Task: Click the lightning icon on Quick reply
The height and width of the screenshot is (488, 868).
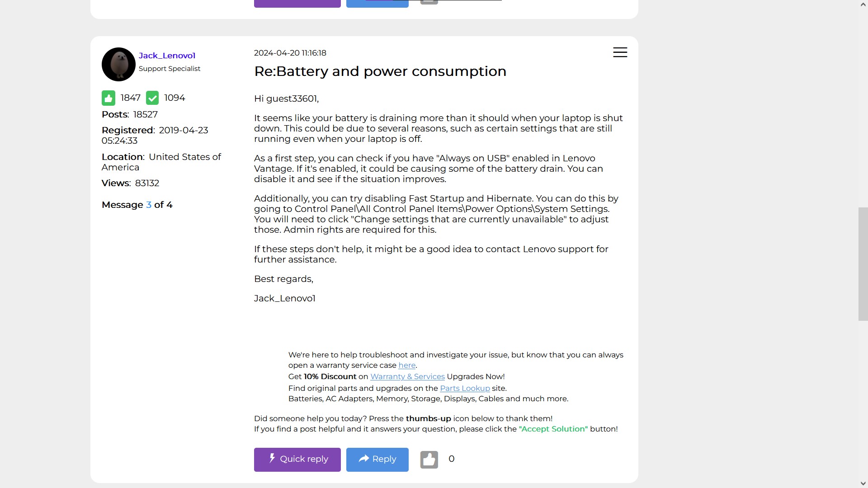Action: [272, 459]
